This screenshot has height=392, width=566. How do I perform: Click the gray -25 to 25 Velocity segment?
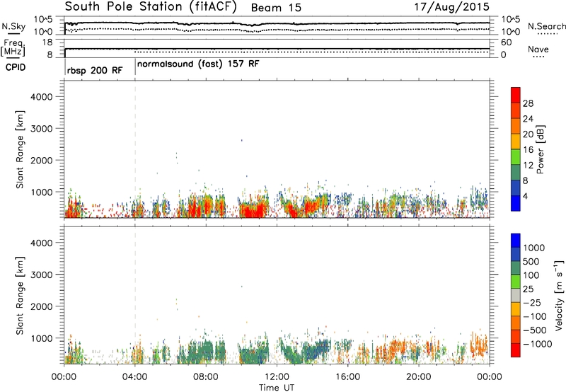pos(516,295)
